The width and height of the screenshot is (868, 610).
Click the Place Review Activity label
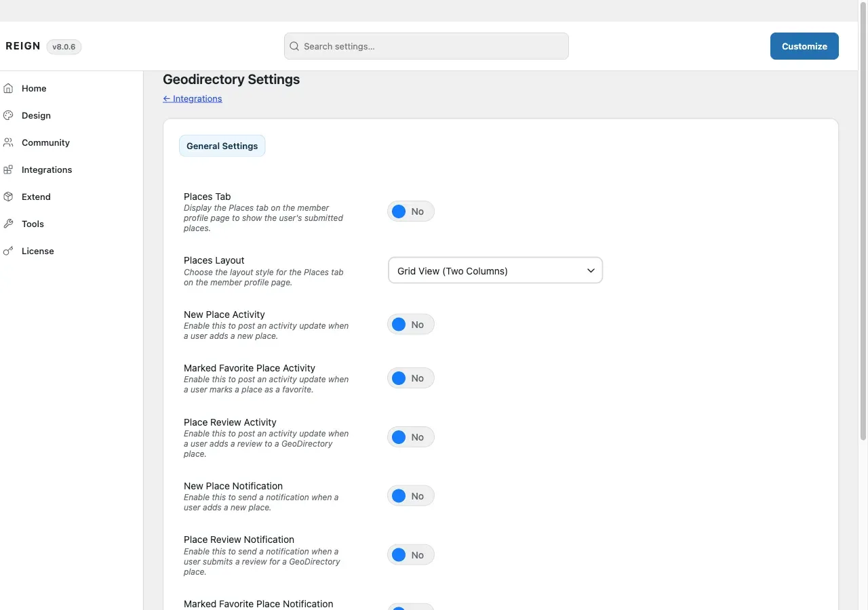pos(230,422)
